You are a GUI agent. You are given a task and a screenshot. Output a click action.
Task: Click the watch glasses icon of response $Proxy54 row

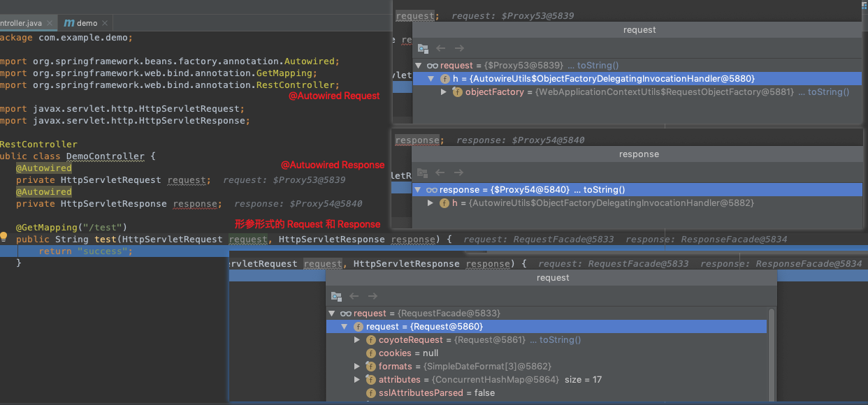[433, 190]
